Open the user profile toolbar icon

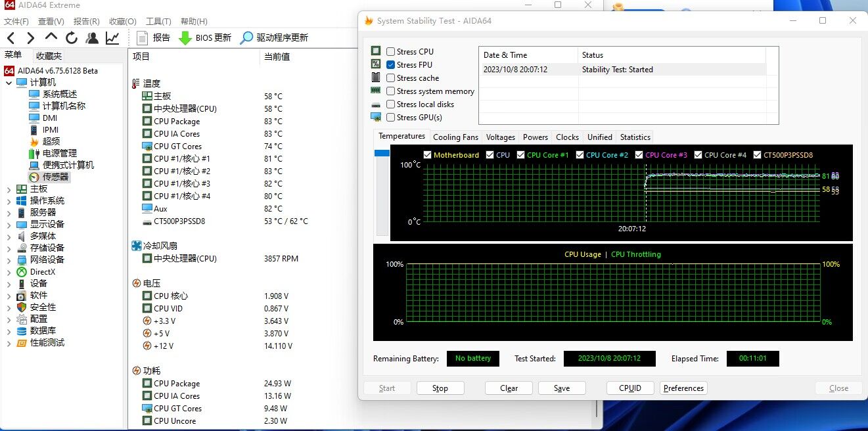tap(92, 38)
